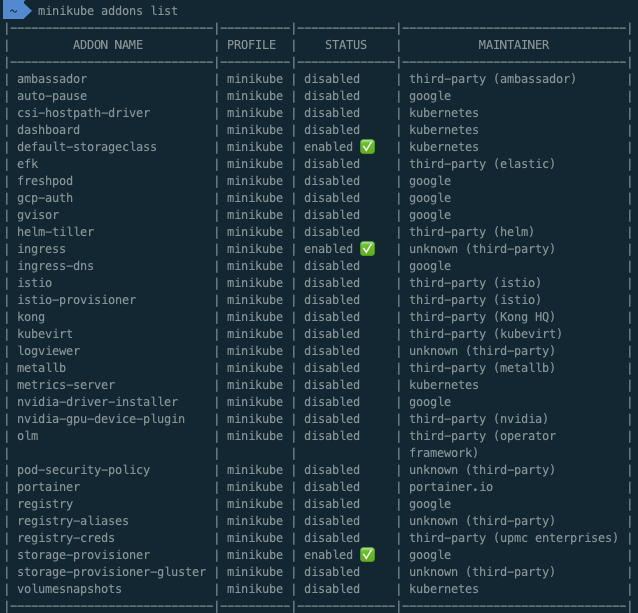
Task: Click the metrics-server addon name
Action: [66, 385]
